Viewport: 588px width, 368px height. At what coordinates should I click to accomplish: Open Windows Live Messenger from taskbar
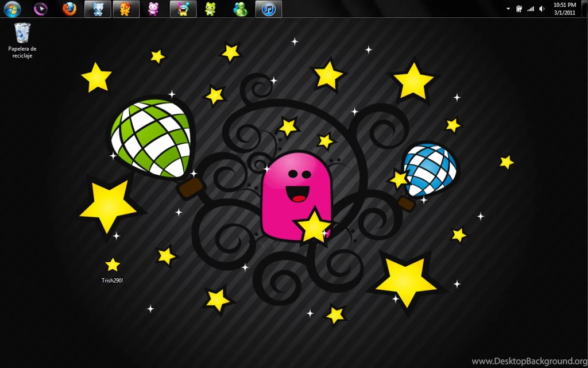click(x=240, y=9)
